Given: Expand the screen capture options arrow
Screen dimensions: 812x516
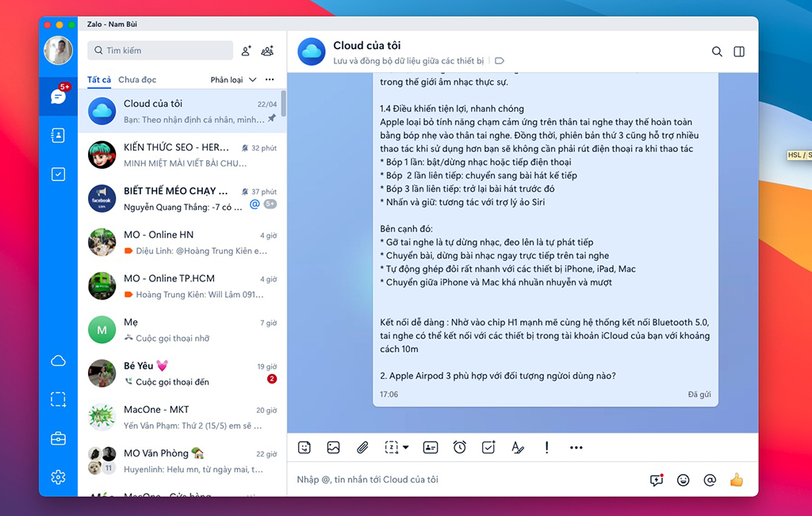Looking at the screenshot, I should pyautogui.click(x=405, y=447).
